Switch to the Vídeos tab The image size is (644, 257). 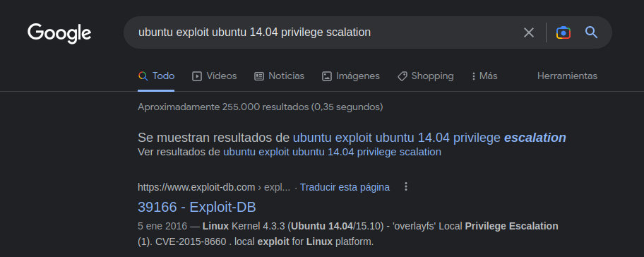215,76
